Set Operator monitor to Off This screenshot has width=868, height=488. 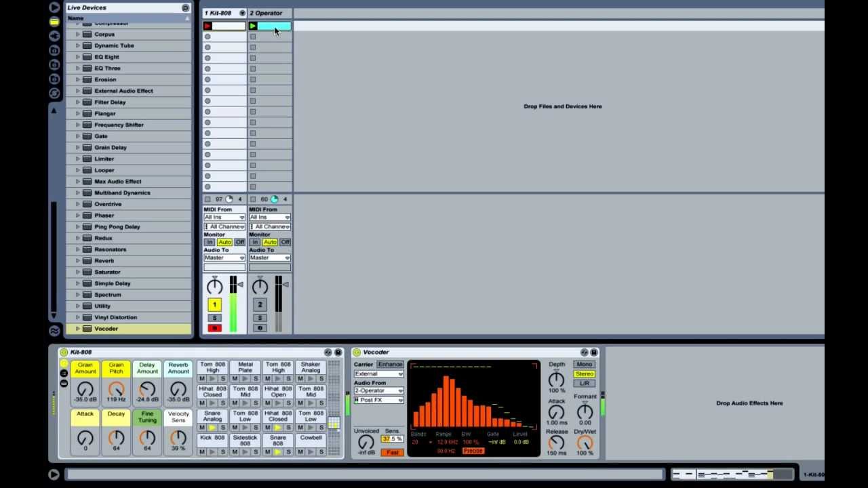click(285, 242)
